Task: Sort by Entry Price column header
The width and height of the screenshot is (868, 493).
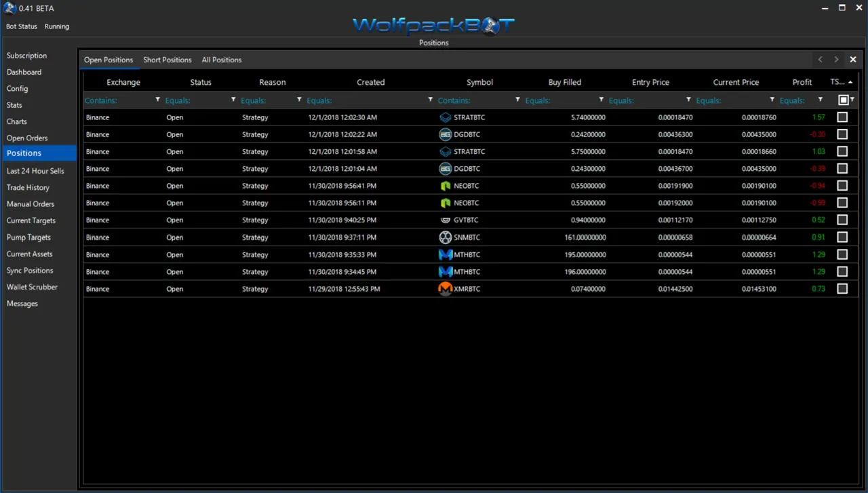Action: pyautogui.click(x=650, y=82)
